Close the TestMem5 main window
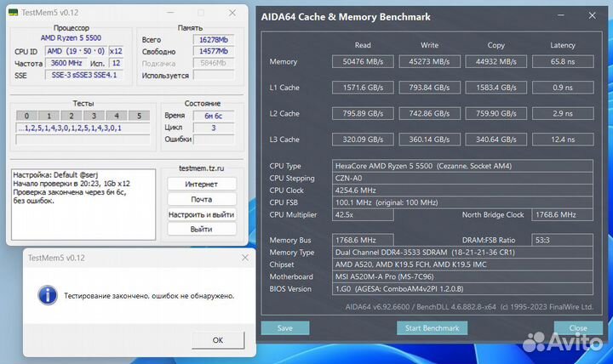The image size is (613, 364). click(232, 13)
